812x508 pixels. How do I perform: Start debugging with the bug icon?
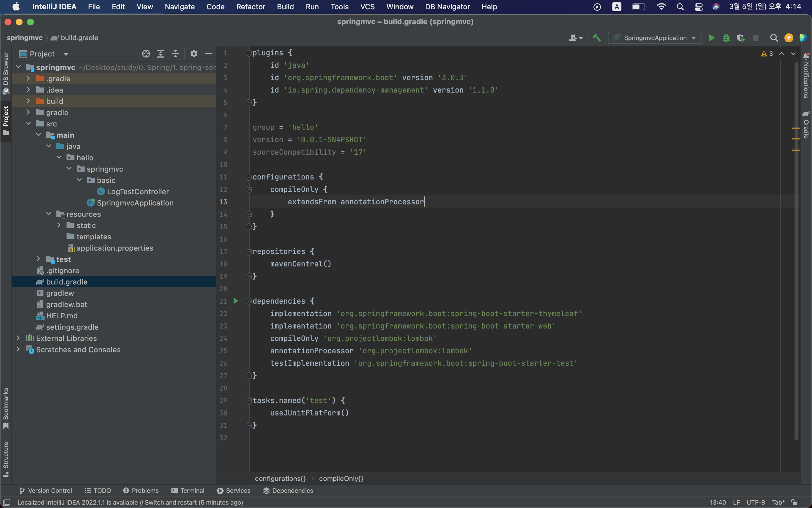click(726, 38)
